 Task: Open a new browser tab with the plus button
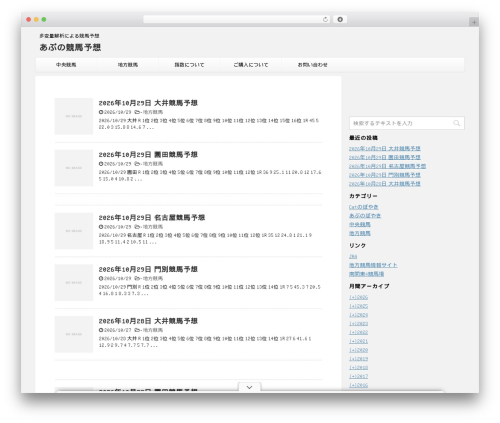[x=474, y=22]
